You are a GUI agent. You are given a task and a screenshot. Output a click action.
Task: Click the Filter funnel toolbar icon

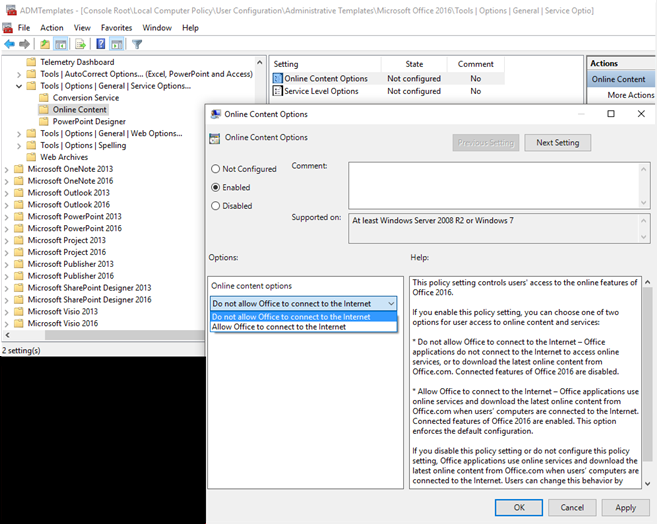[137, 44]
